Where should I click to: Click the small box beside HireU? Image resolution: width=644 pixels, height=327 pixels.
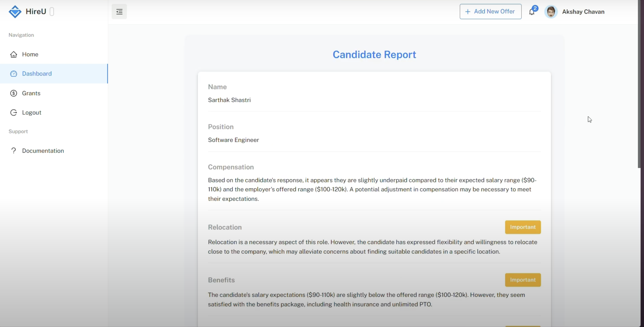pyautogui.click(x=52, y=12)
